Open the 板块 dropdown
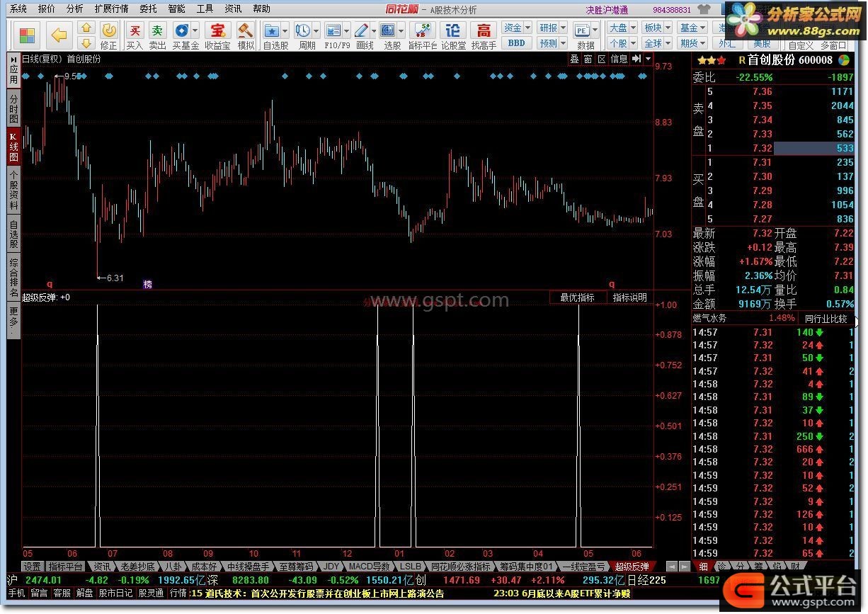This screenshot has width=868, height=614. coord(658,28)
